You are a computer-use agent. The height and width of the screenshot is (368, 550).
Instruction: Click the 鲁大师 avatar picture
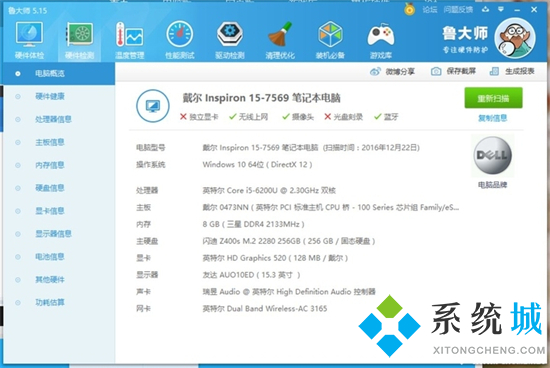click(x=515, y=38)
